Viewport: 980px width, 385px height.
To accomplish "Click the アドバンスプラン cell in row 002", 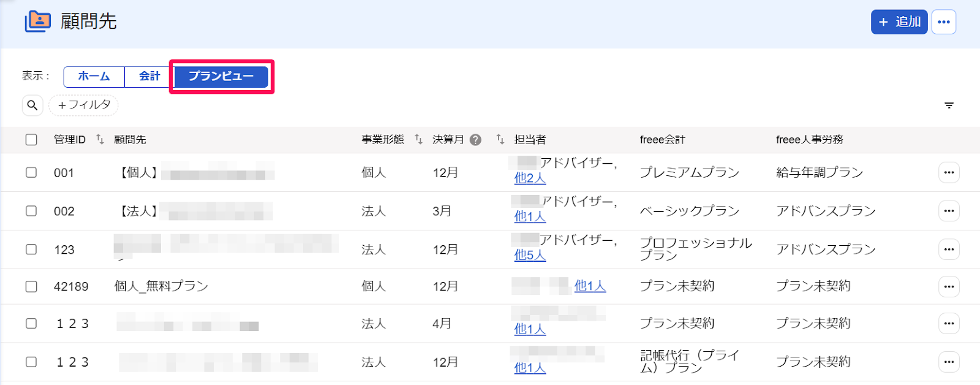I will [x=826, y=211].
